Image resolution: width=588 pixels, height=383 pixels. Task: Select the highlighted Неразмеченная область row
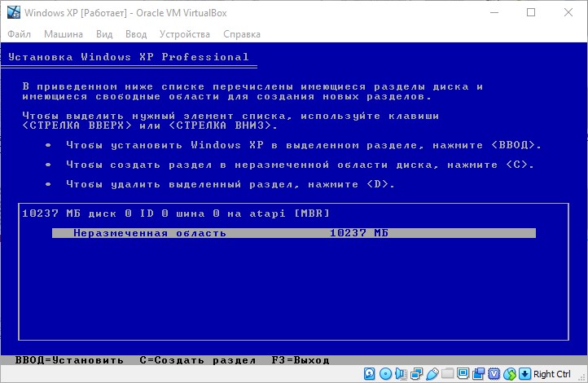pos(293,233)
